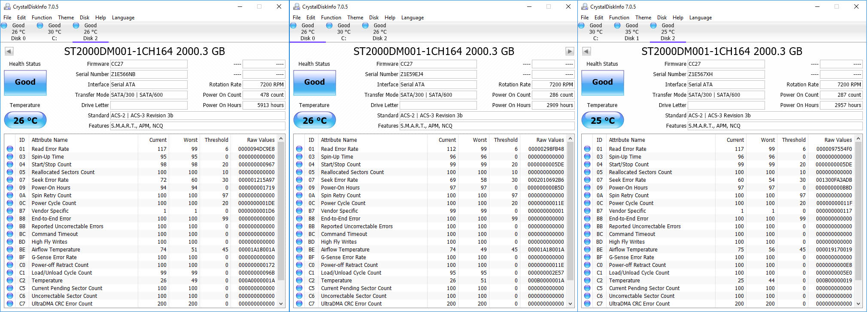Click Power On Hours 5913 hours field
Image resolution: width=868 pixels, height=312 pixels.
(x=264, y=105)
